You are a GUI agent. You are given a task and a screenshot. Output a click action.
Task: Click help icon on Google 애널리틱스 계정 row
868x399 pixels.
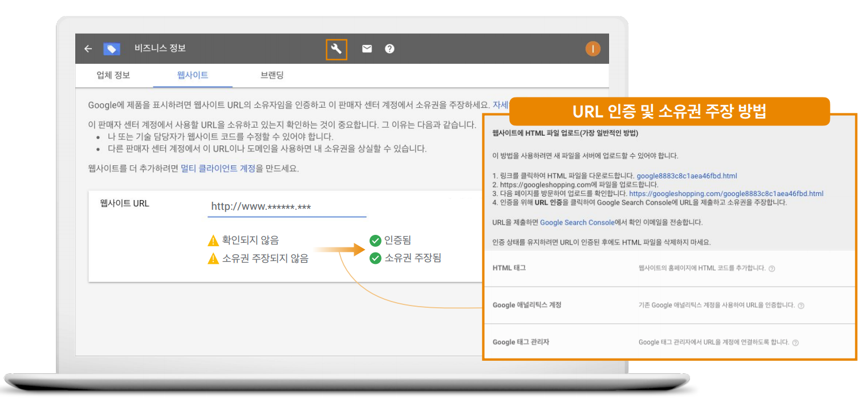coord(801,306)
